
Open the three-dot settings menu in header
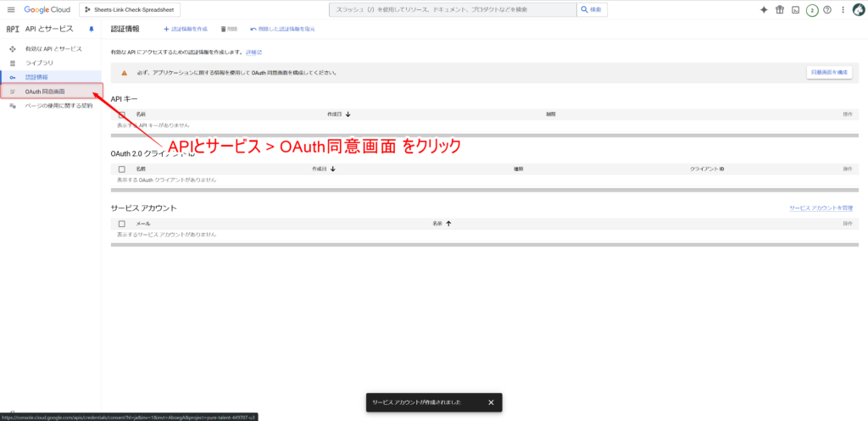pos(843,9)
